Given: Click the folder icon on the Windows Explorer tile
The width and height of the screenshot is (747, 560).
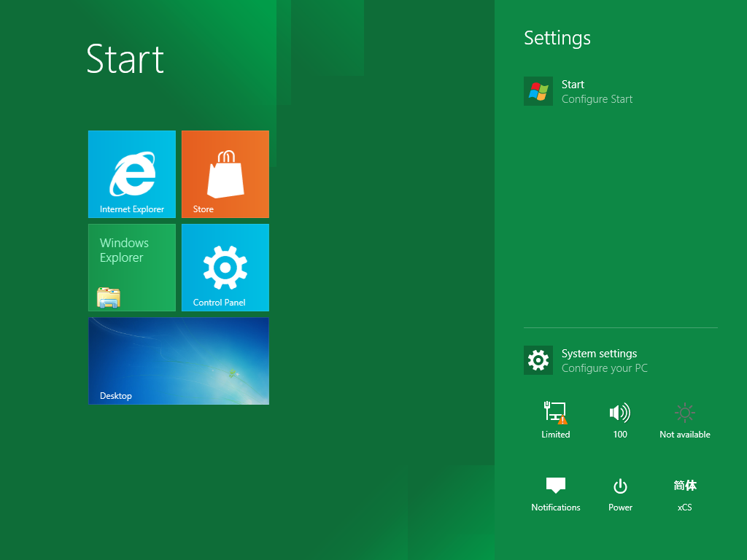Looking at the screenshot, I should [x=109, y=297].
